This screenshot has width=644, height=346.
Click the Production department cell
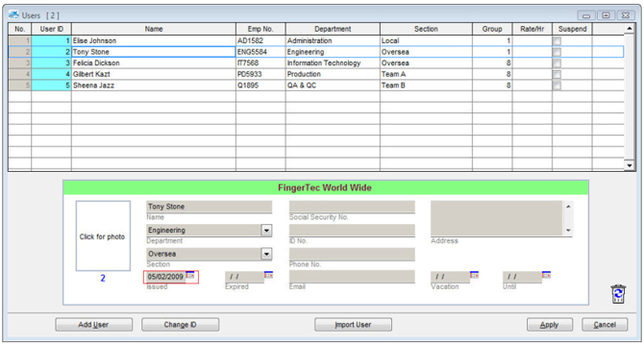tap(333, 74)
